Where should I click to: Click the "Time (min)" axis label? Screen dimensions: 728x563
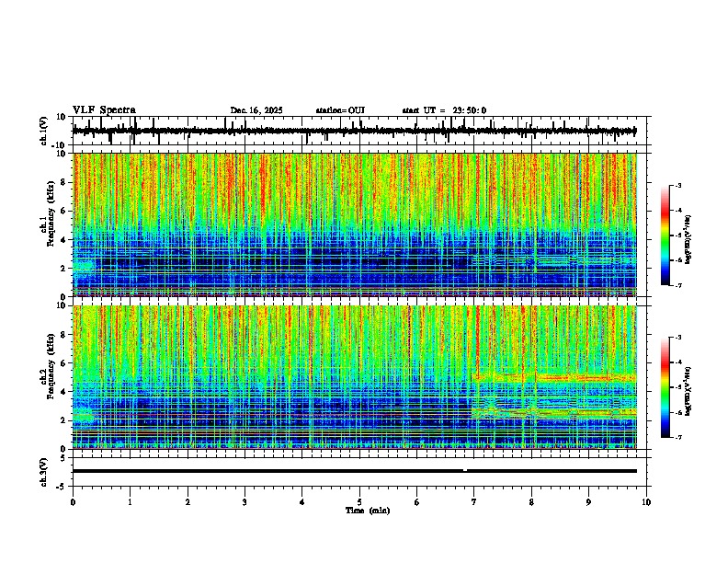coord(368,511)
